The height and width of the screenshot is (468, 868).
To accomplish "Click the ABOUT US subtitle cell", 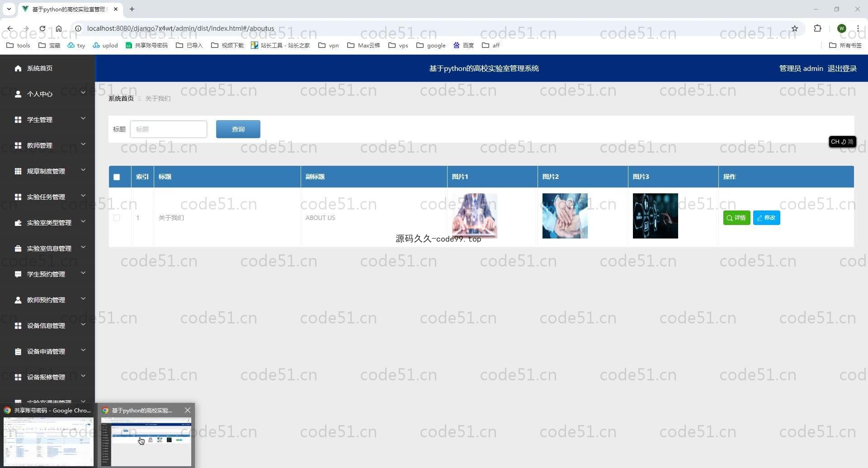I will 320,218.
